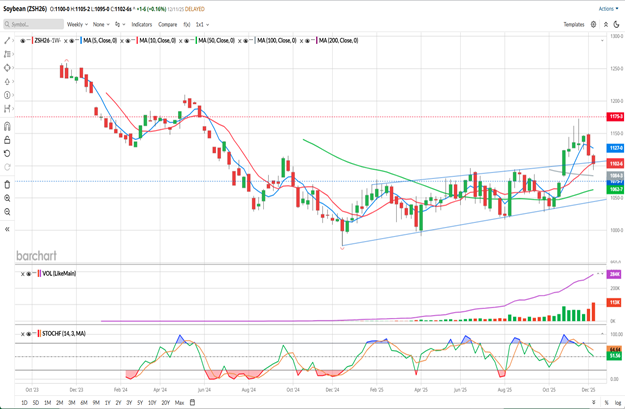Select the 1D range
Image resolution: width=625 pixels, height=409 pixels.
tap(24, 403)
